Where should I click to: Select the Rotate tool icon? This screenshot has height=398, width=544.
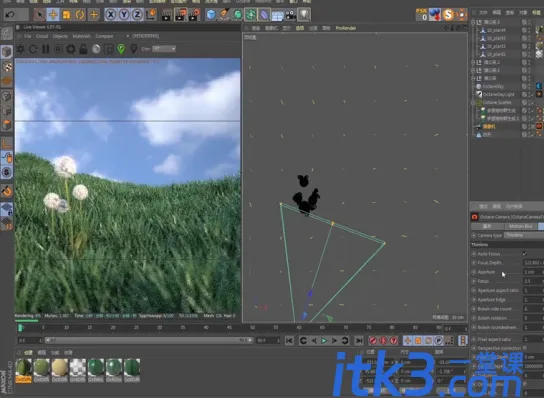(x=80, y=15)
